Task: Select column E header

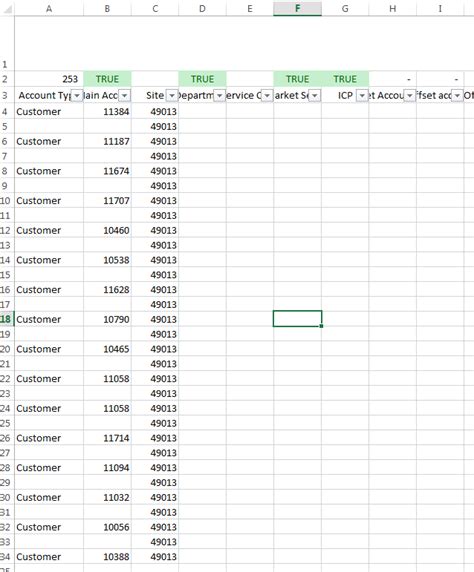Action: click(x=250, y=9)
